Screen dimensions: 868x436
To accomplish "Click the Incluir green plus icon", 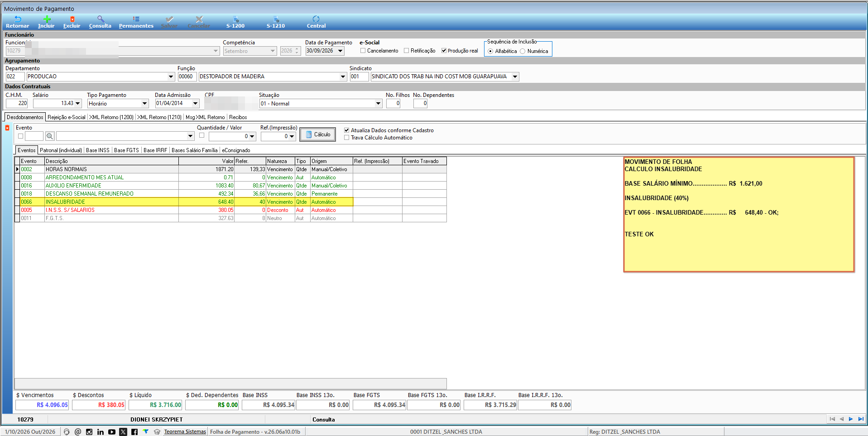I will coord(47,19).
